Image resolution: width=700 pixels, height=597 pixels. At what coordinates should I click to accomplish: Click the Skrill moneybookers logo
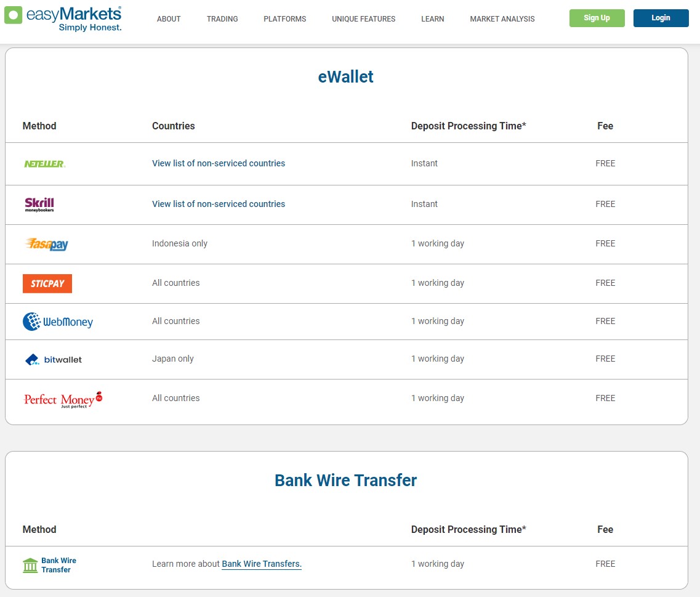point(39,204)
